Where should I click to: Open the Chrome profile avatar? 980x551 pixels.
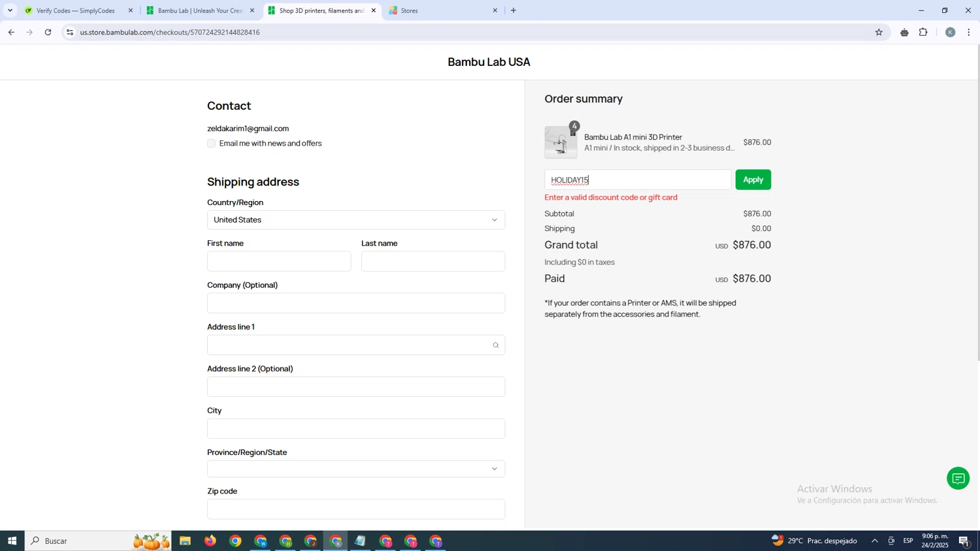tap(950, 32)
